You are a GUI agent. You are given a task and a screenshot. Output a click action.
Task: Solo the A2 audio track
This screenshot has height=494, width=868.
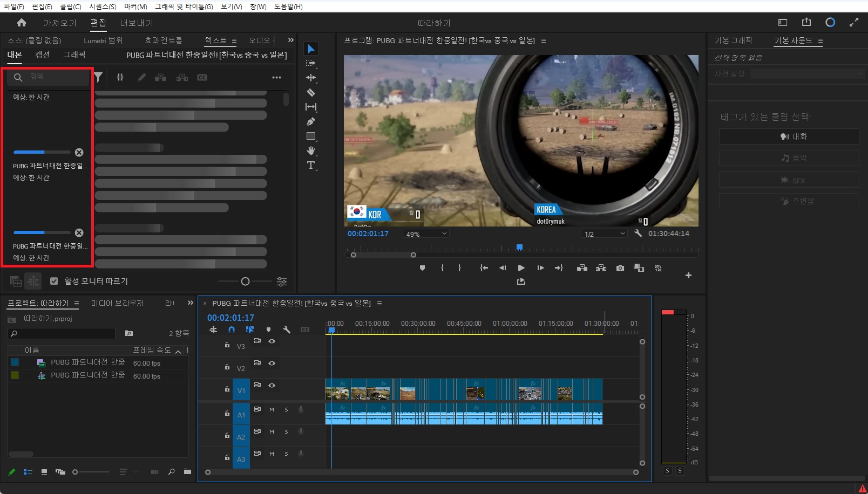click(x=286, y=431)
